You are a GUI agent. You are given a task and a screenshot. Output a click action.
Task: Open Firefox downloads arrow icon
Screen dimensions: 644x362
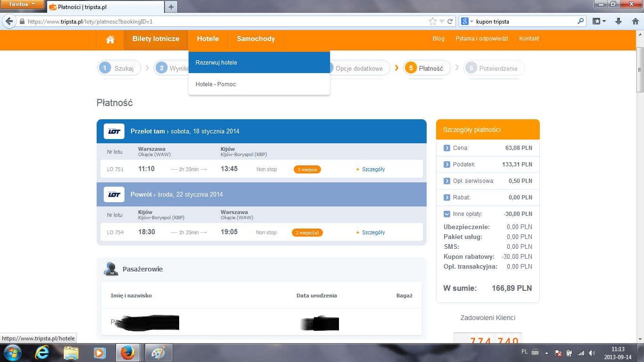tap(619, 21)
